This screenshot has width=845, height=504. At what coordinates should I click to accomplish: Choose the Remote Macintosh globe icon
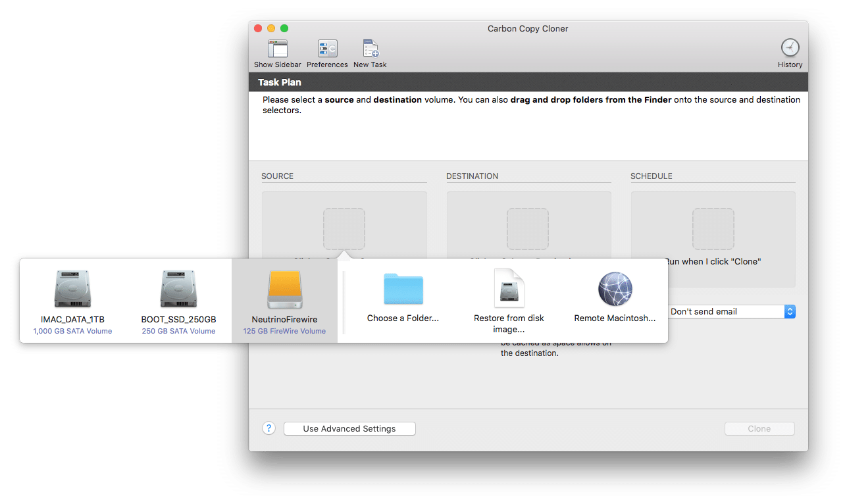(x=615, y=290)
